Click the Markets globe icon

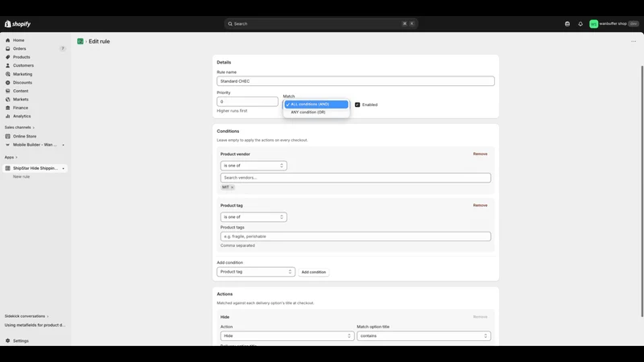click(x=7, y=99)
